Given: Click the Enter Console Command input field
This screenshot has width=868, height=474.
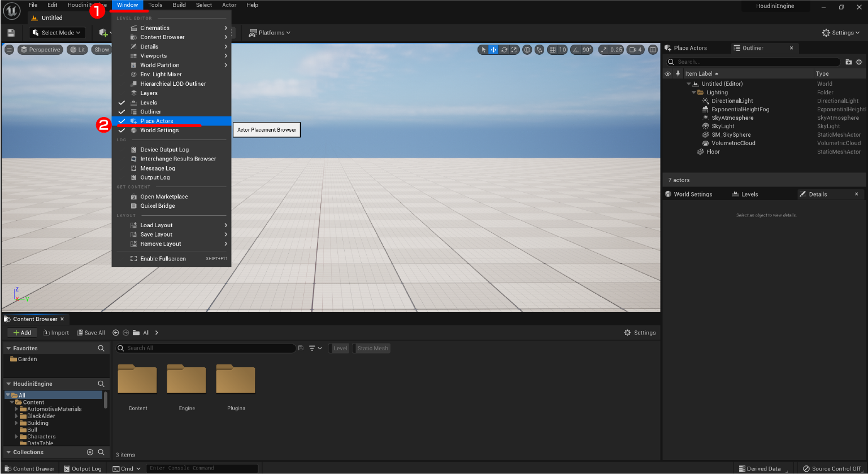Looking at the screenshot, I should [x=202, y=468].
